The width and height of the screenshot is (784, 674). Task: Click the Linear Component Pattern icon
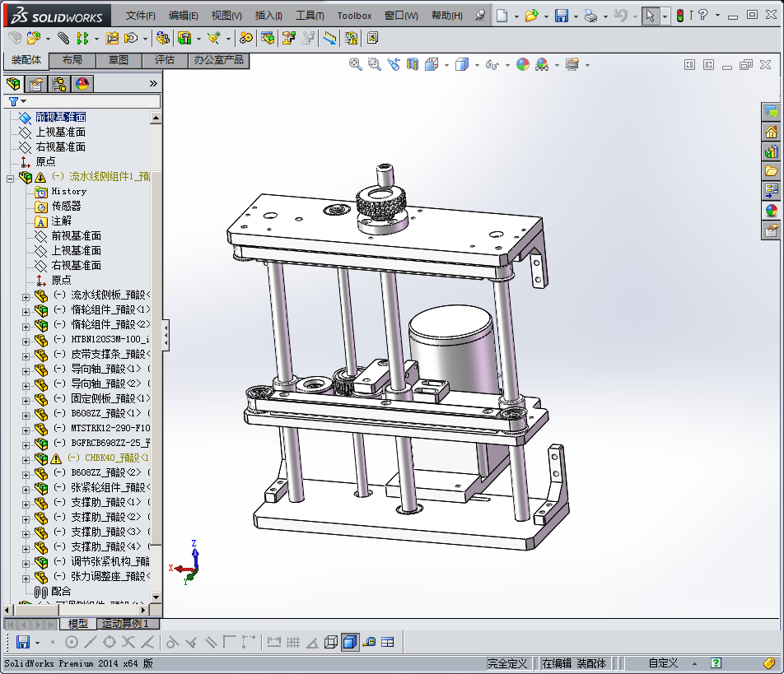click(82, 38)
